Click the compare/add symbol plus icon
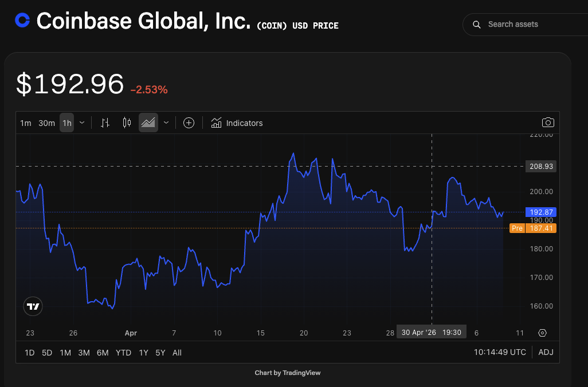588x387 pixels. click(189, 123)
